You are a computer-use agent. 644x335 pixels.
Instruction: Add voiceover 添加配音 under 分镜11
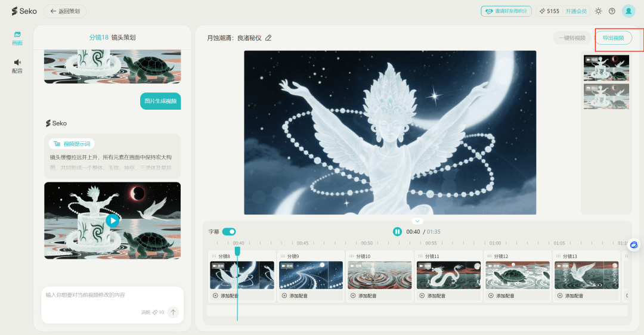[432, 296]
